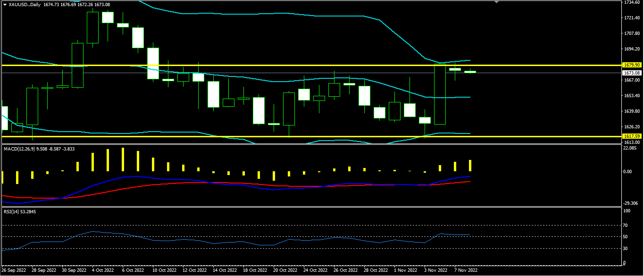Image resolution: width=644 pixels, height=276 pixels.
Task: Click the 20 Oct 2022 date label
Action: point(285,271)
